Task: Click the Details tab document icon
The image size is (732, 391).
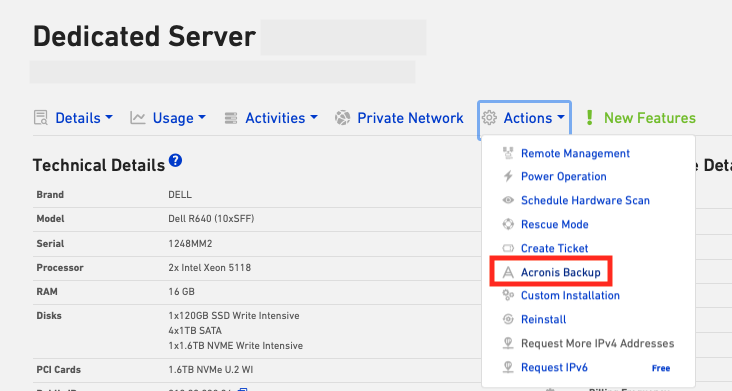Action: click(41, 118)
